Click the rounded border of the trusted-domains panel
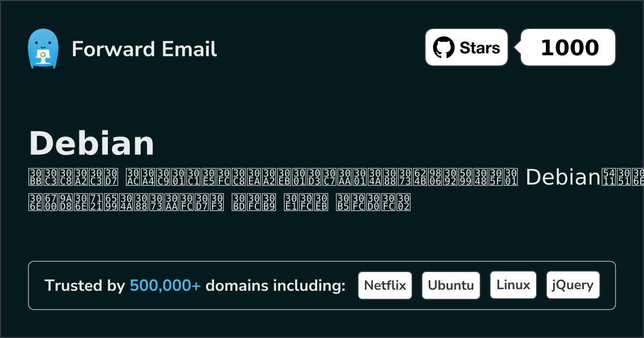This screenshot has height=338, width=644. pos(322,261)
